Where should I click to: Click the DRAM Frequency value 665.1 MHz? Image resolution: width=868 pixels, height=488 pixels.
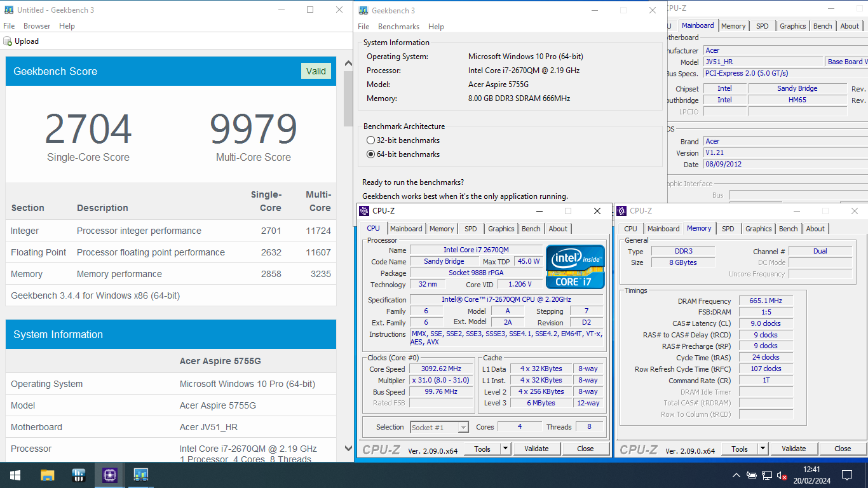click(x=766, y=301)
